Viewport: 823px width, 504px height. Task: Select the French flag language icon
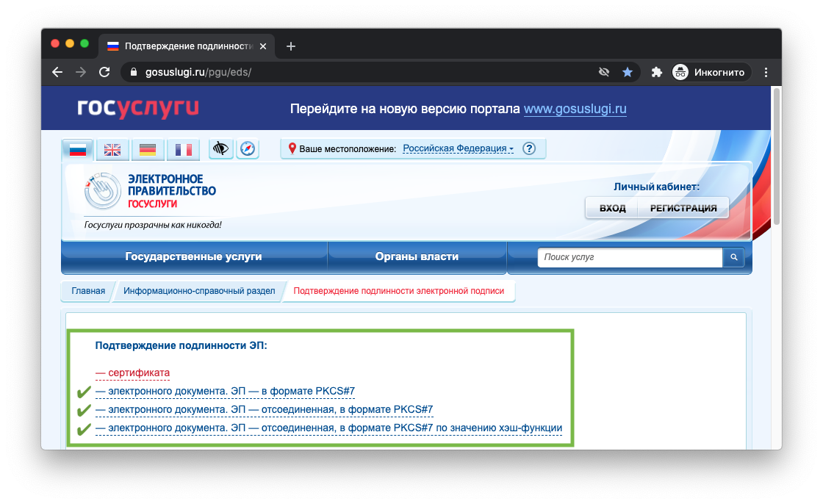183,149
